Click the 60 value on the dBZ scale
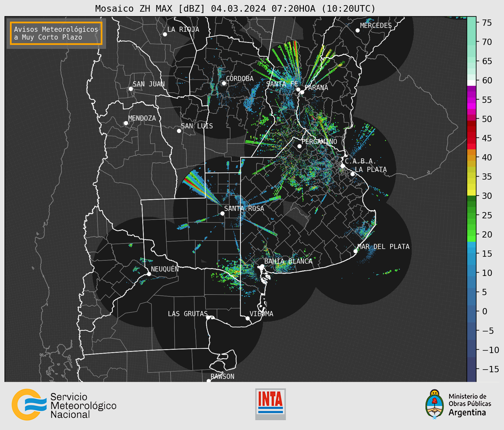This screenshot has height=430, width=504. tap(486, 80)
